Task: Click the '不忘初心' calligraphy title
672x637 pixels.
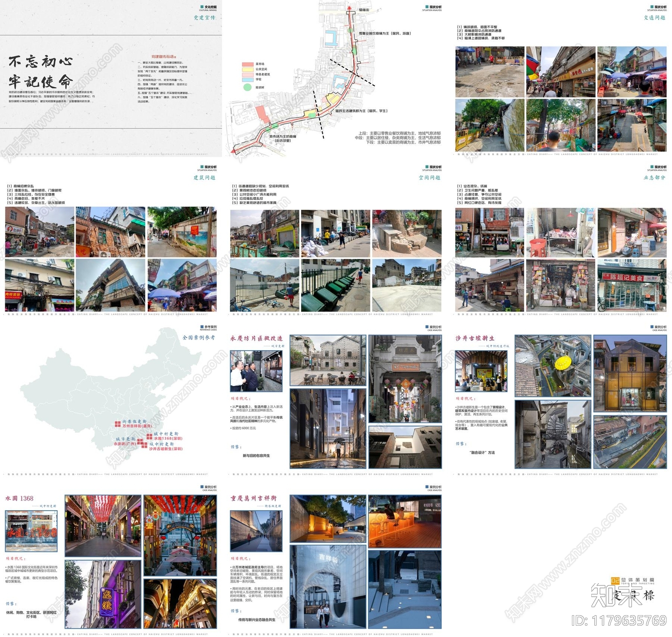Action: coord(41,61)
